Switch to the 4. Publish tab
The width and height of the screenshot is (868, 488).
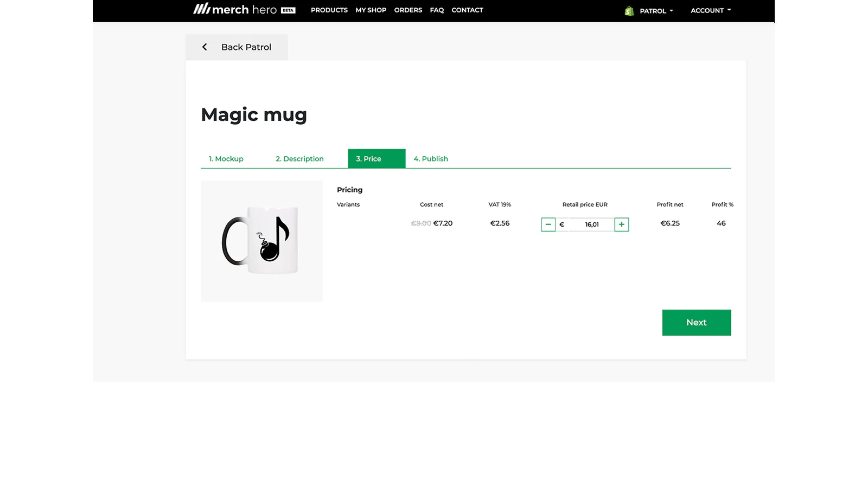pos(431,159)
